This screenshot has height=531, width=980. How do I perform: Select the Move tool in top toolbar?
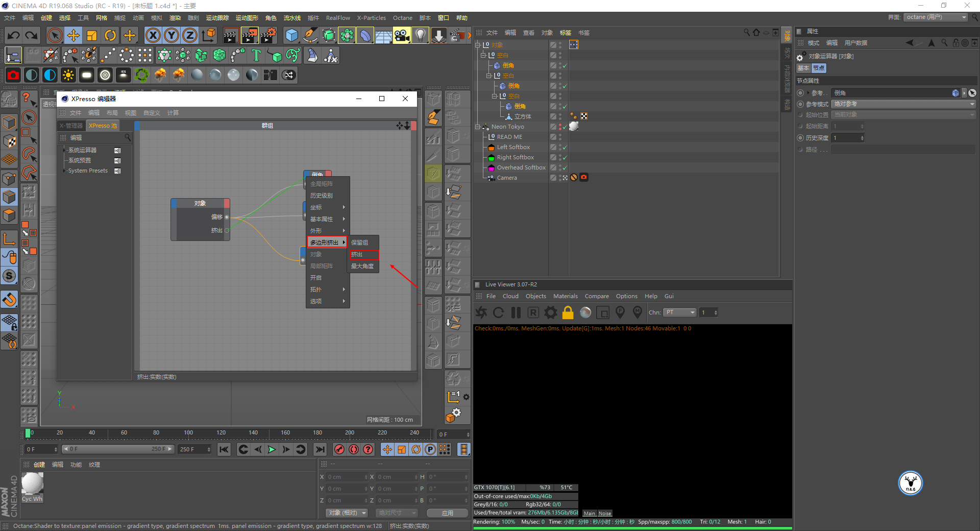tap(73, 35)
